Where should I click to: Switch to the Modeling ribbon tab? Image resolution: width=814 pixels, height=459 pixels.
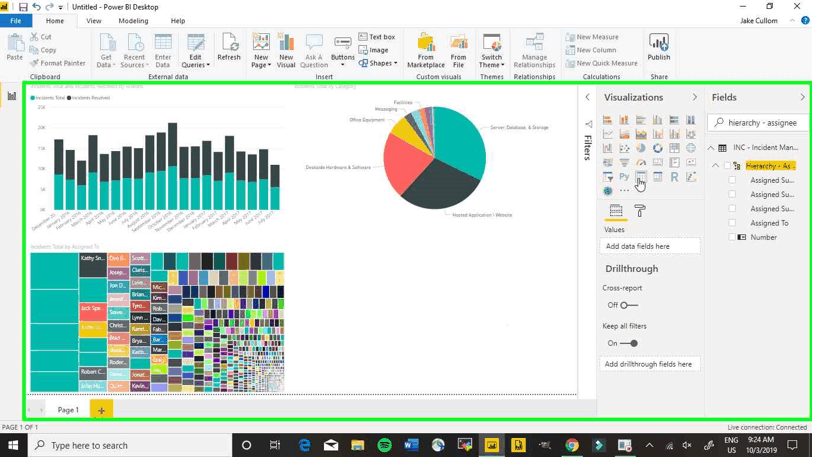tap(133, 21)
